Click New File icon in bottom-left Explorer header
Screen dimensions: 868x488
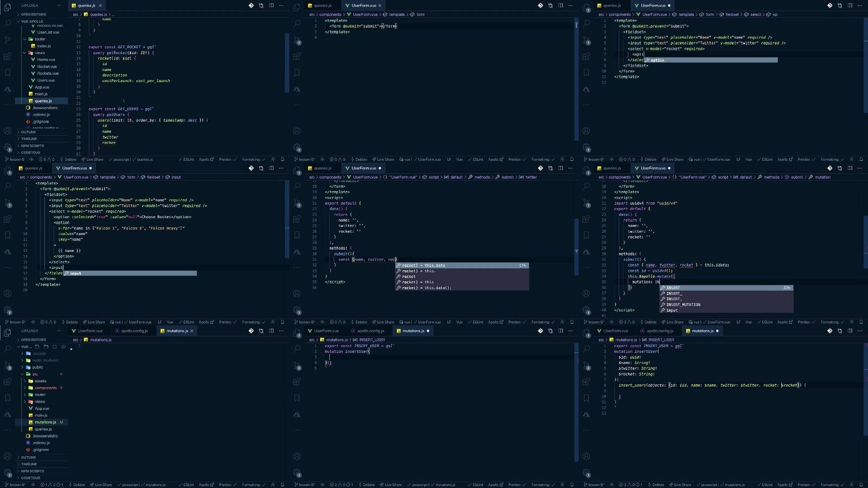37,346
